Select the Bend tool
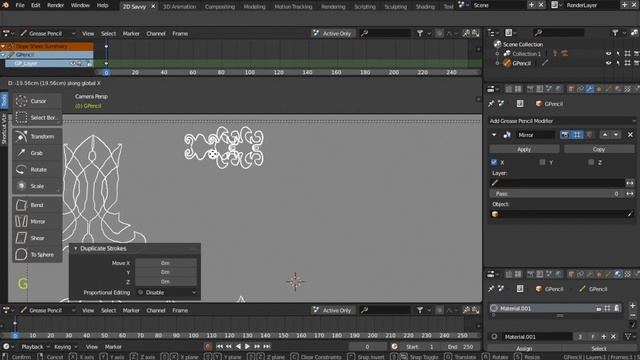 (37, 205)
